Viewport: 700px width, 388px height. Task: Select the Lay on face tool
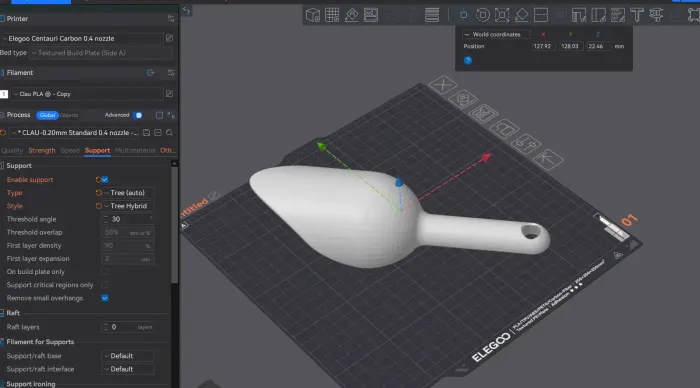click(521, 15)
